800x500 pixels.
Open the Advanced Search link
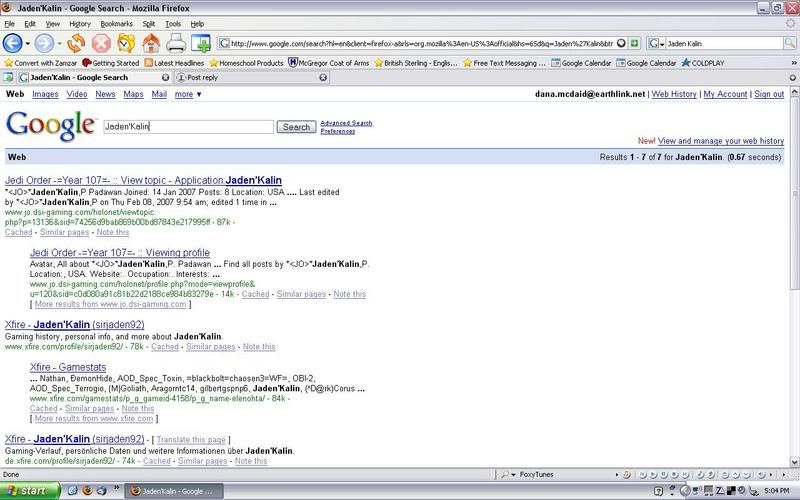click(346, 123)
